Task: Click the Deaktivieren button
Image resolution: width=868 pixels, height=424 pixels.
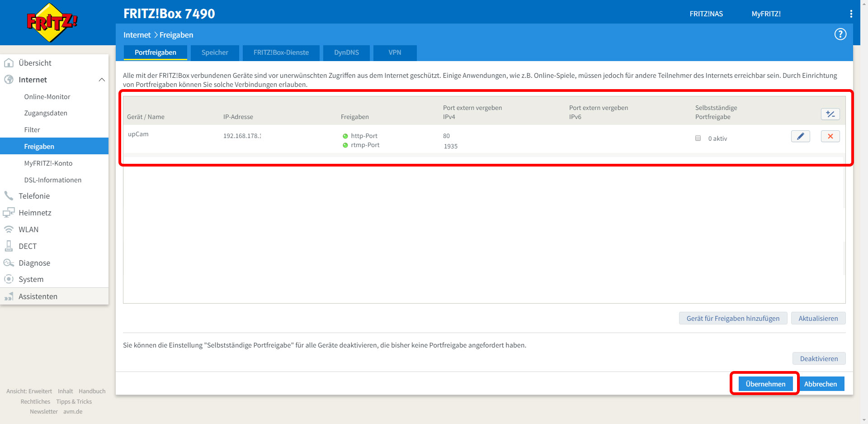Action: click(819, 358)
